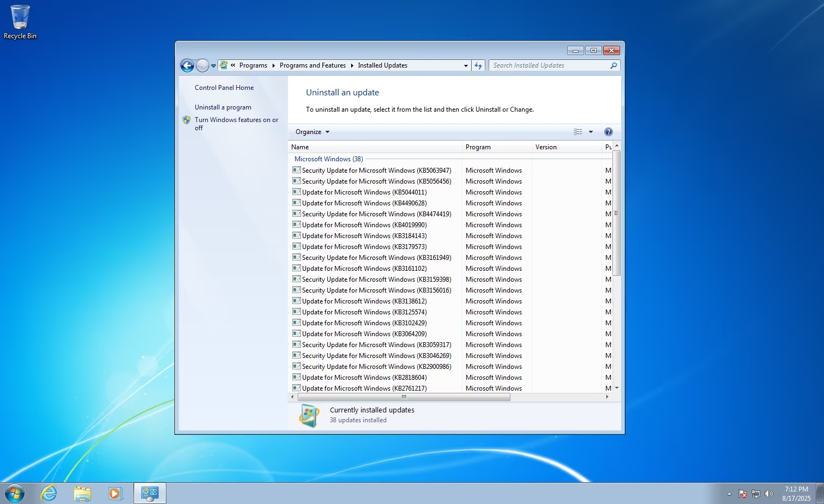Viewport: 824px width, 504px height.
Task: Sort by the Name column header
Action: point(375,147)
